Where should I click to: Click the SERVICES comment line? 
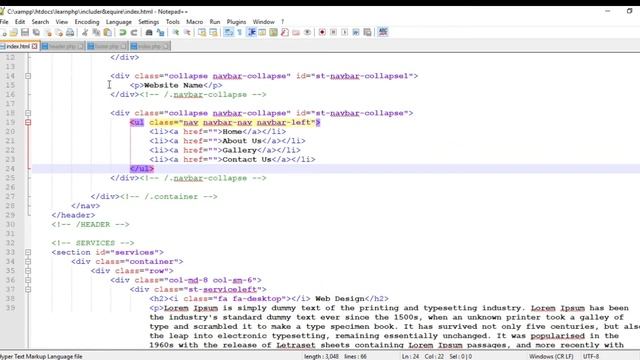(x=93, y=243)
